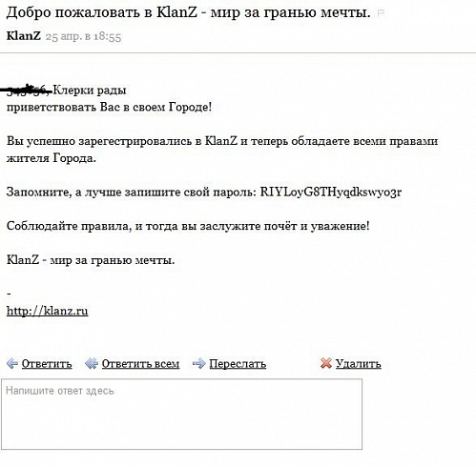The width and height of the screenshot is (476, 467).
Task: Click the double-arrow reply all icon
Action: click(91, 363)
